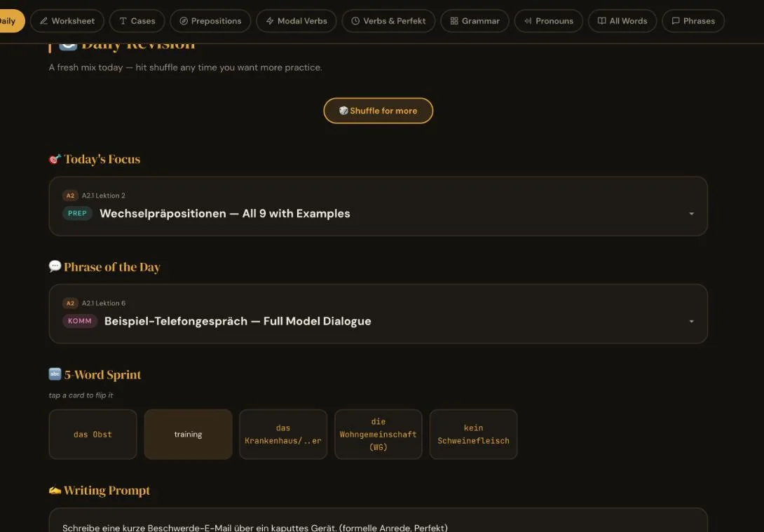Click the Beschwerde-E-Mail writing prompt text
Screen dimensions: 764x532
255,528
